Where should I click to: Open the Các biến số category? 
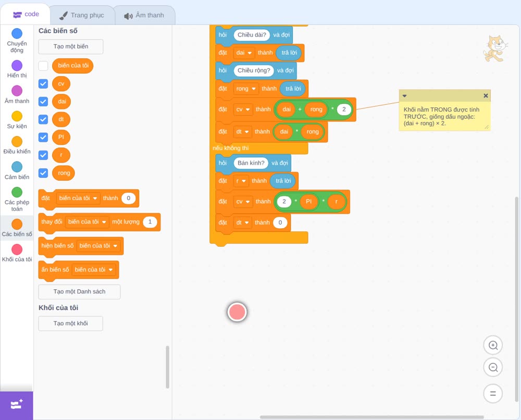[x=17, y=228]
